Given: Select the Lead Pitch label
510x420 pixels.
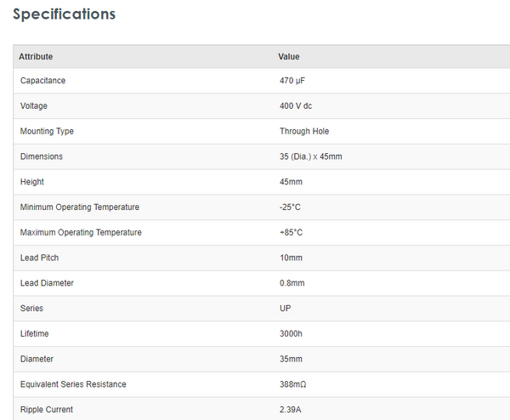Looking at the screenshot, I should tap(39, 258).
